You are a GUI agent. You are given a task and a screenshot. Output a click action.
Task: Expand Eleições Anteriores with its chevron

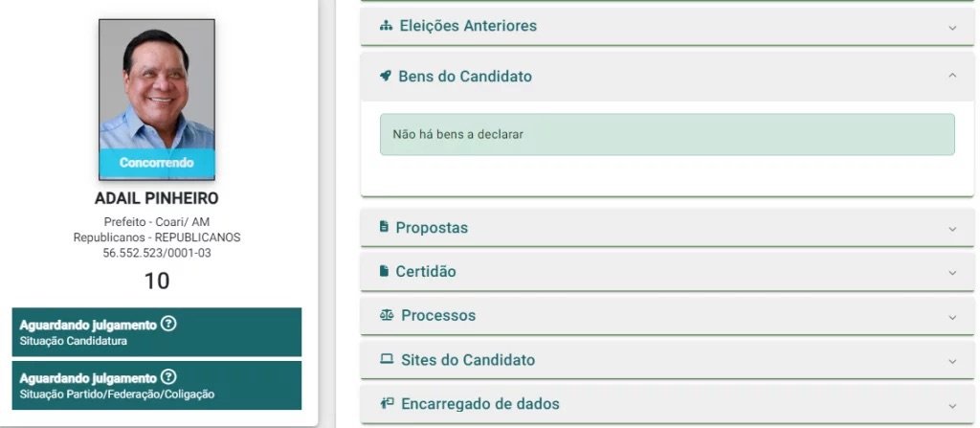952,27
